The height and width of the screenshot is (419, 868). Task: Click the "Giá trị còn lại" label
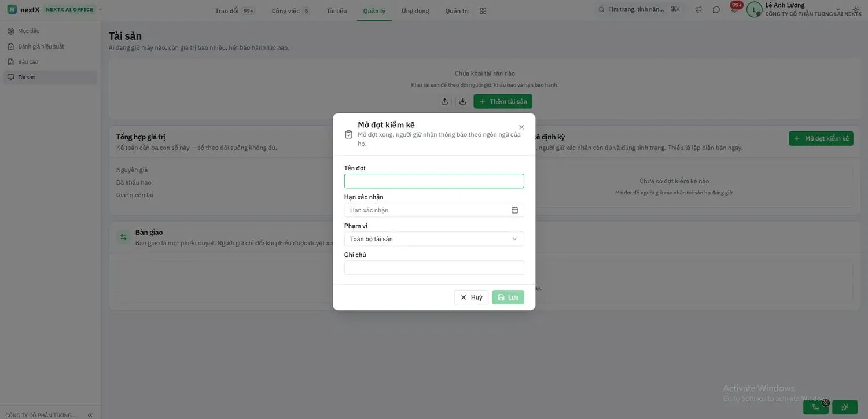135,196
